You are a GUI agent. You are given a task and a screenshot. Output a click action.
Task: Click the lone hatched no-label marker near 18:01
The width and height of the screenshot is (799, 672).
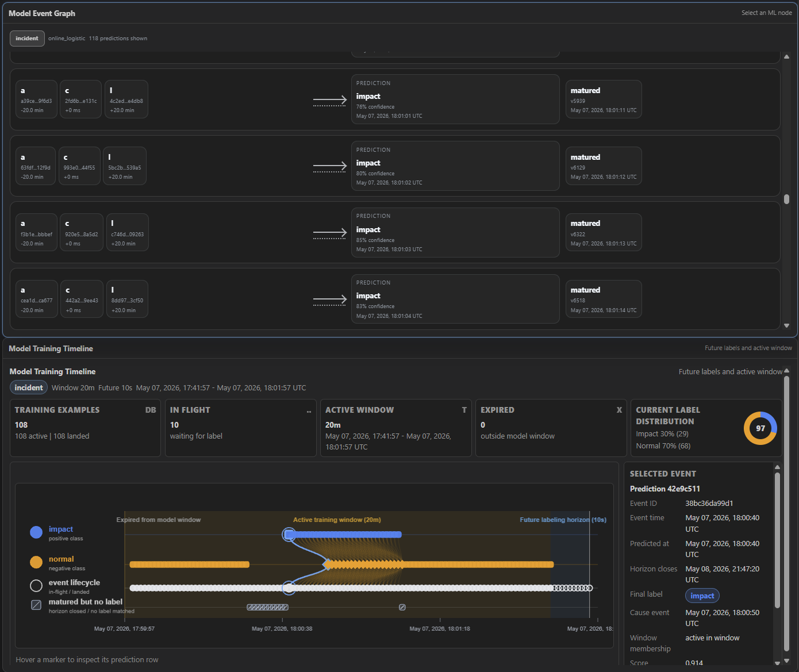tap(402, 607)
